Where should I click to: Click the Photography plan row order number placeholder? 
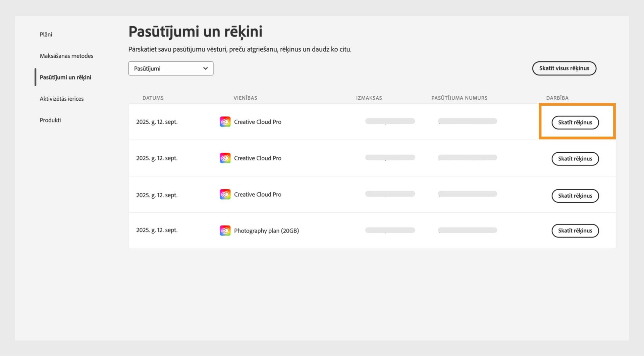[467, 230]
